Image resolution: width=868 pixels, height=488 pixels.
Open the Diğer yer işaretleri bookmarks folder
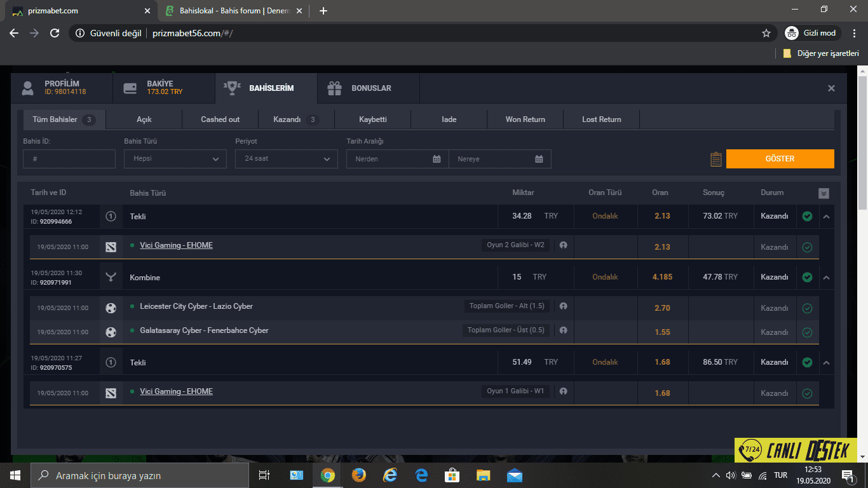(x=821, y=53)
